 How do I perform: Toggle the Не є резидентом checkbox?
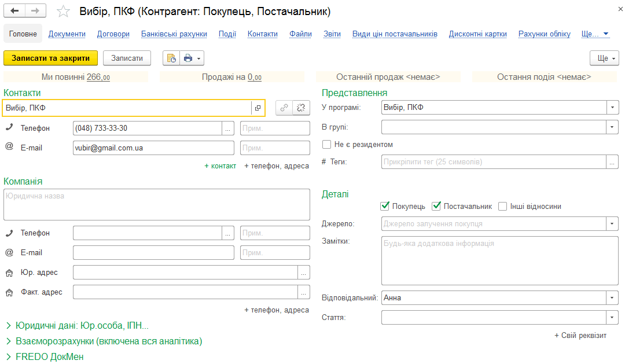click(326, 144)
